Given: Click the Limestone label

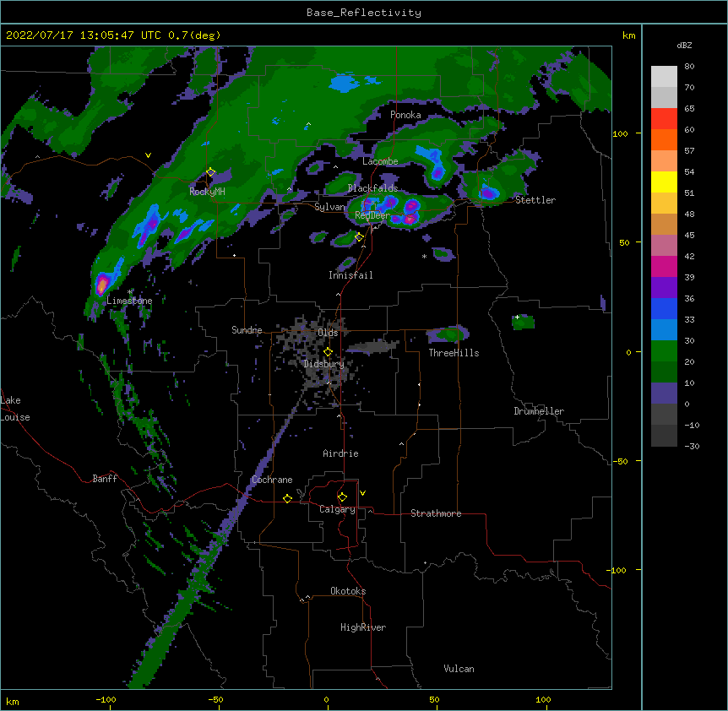Looking at the screenshot, I should click(x=129, y=301).
